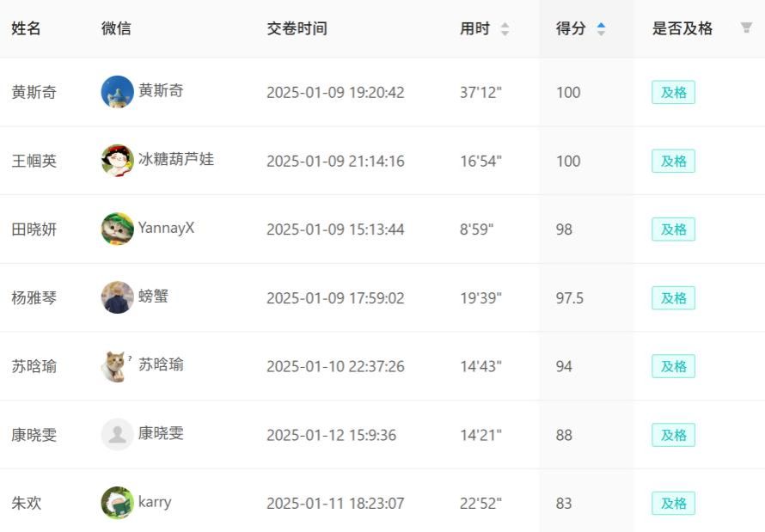Click the 姓名 column header
The width and height of the screenshot is (765, 532).
(x=26, y=28)
